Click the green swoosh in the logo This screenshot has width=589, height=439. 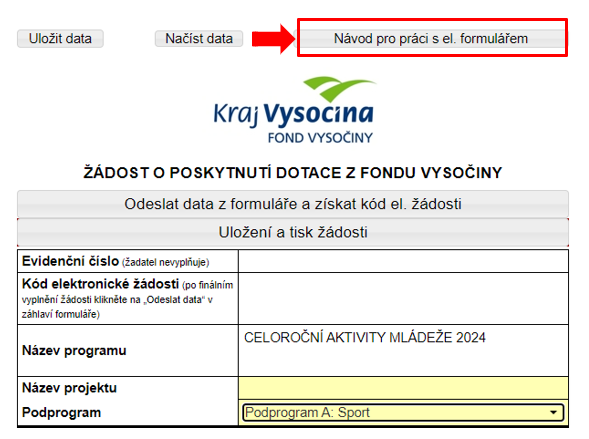point(340,89)
